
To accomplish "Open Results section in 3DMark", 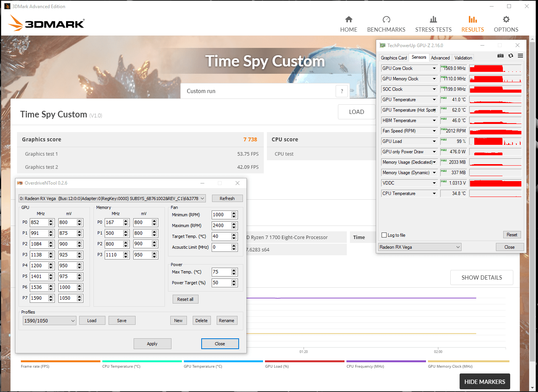I will click(x=473, y=24).
